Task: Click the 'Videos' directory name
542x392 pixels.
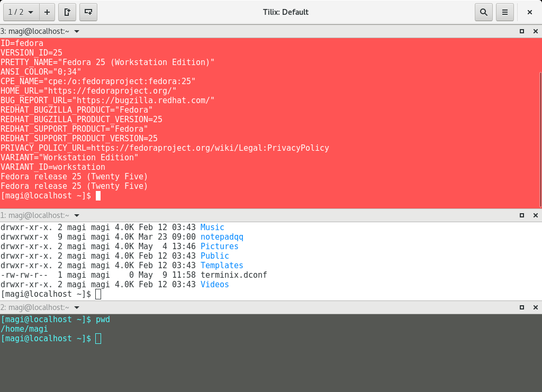Action: click(x=215, y=285)
